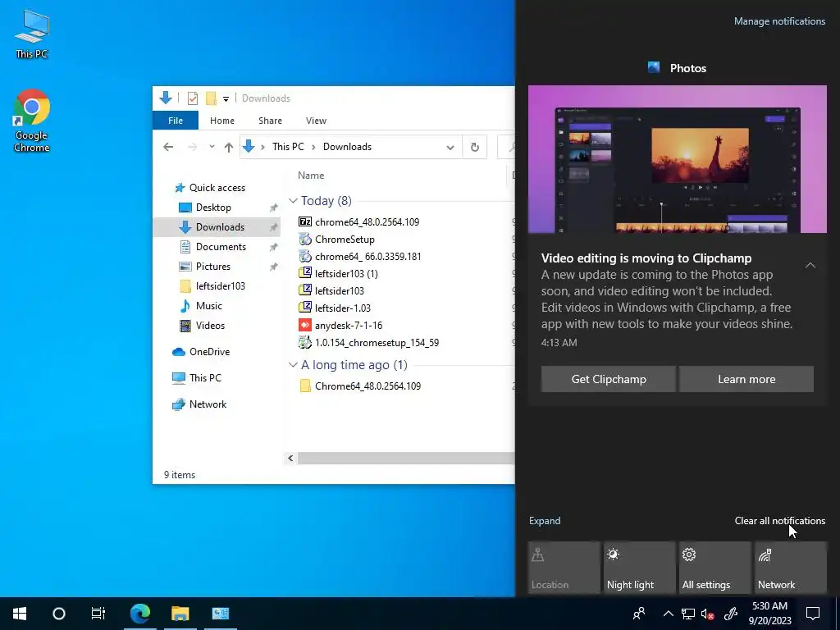Open the Windows Start menu
Image resolution: width=840 pixels, height=630 pixels.
(20, 614)
